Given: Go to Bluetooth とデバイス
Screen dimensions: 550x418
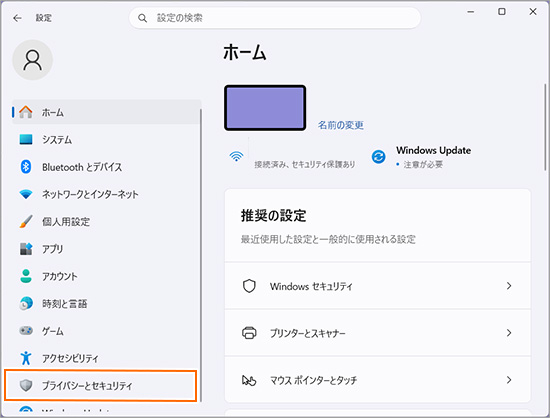Looking at the screenshot, I should click(x=107, y=167).
